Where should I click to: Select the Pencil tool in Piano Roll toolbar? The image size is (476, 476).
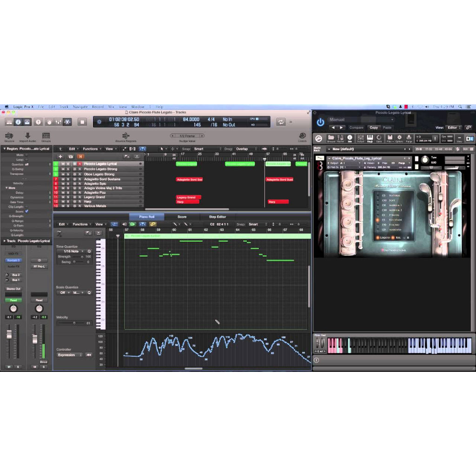point(175,224)
